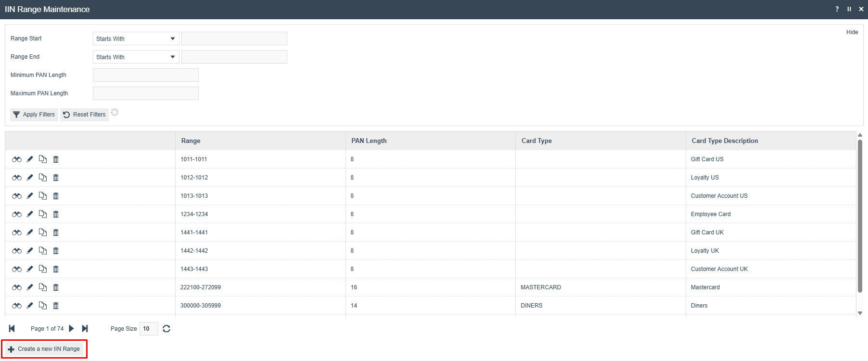Go to the next page
Image resolution: width=868 pixels, height=361 pixels.
71,329
